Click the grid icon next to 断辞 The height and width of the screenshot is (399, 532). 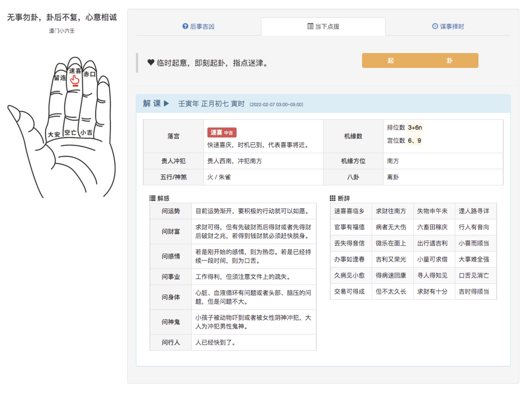pyautogui.click(x=332, y=198)
